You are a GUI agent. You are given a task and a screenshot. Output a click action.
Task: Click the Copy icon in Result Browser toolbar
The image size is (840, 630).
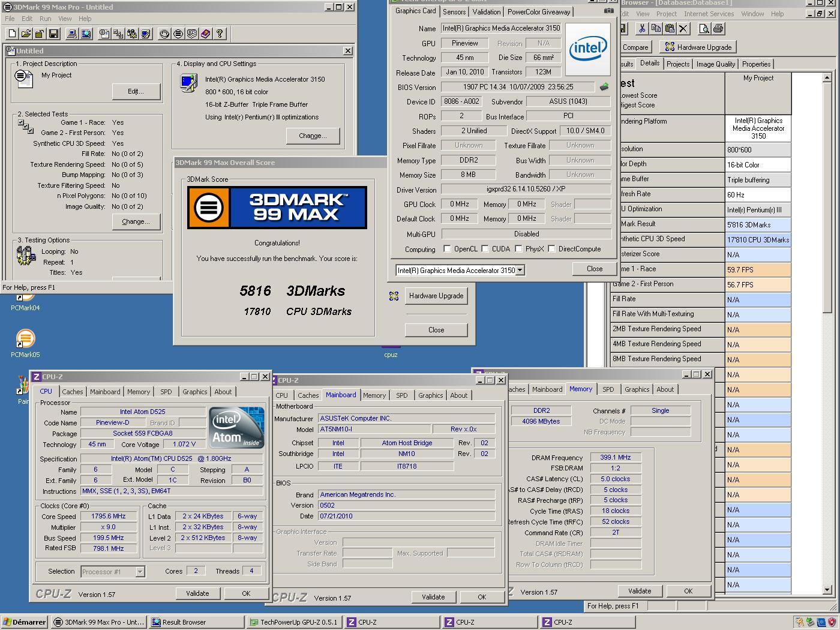point(656,28)
